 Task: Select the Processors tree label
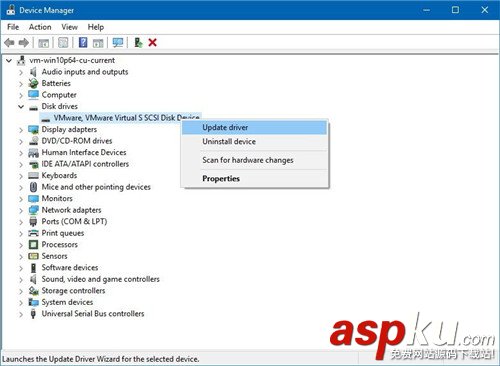tap(59, 245)
